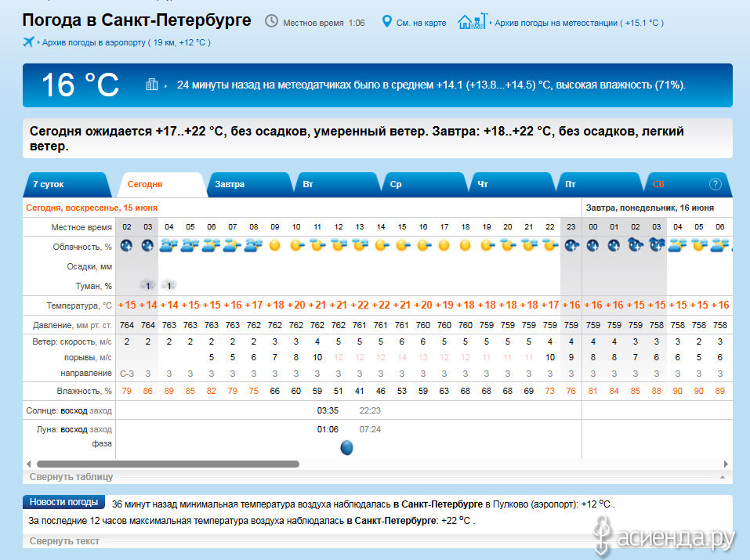Open Архив погоды в аэропорту link
The height and width of the screenshot is (560, 750).
point(126,42)
